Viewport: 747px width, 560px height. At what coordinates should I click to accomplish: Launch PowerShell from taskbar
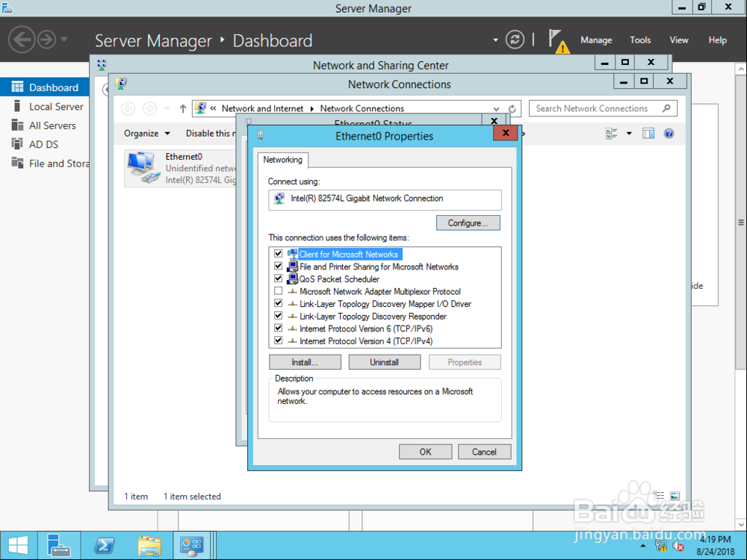coord(104,545)
